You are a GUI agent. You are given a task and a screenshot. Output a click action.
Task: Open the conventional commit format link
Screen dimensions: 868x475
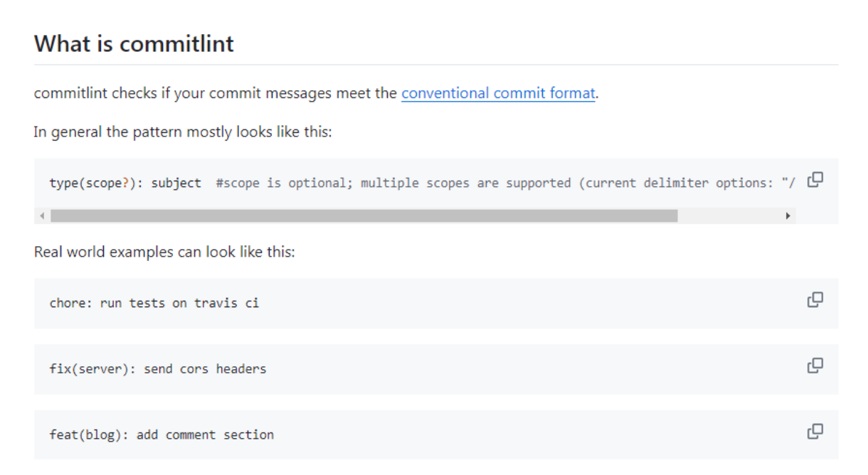click(498, 93)
